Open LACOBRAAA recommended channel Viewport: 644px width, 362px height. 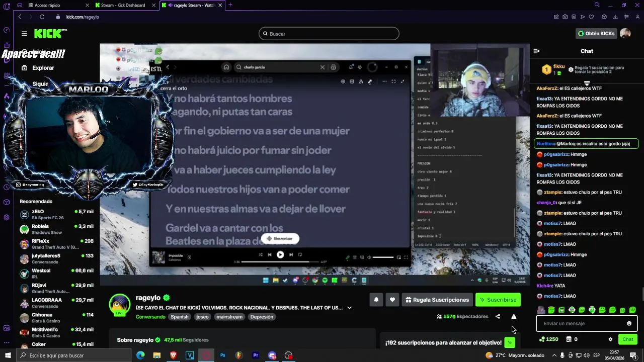56,303
